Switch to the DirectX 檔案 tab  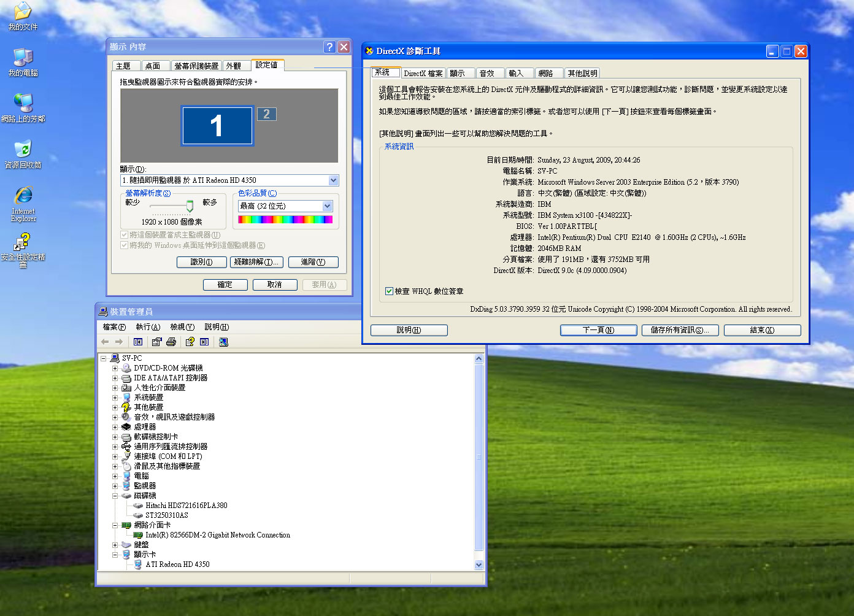point(423,73)
